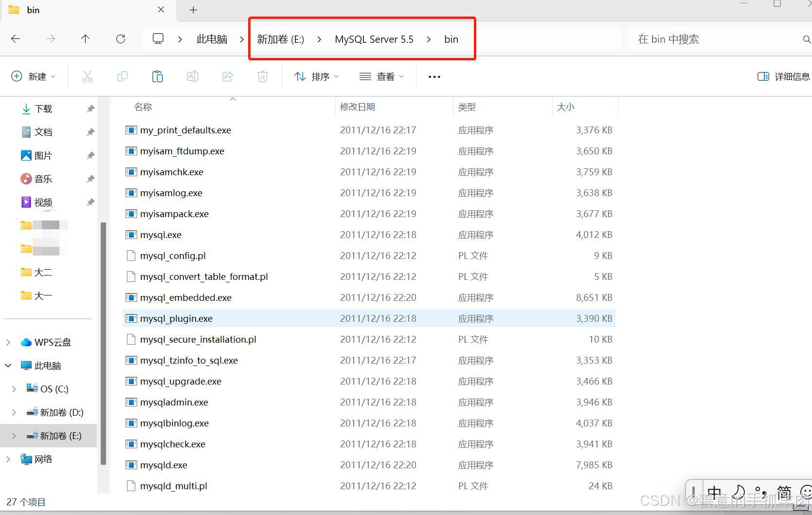Expand the 网络 tree node
Image resolution: width=812 pixels, height=515 pixels.
8,459
